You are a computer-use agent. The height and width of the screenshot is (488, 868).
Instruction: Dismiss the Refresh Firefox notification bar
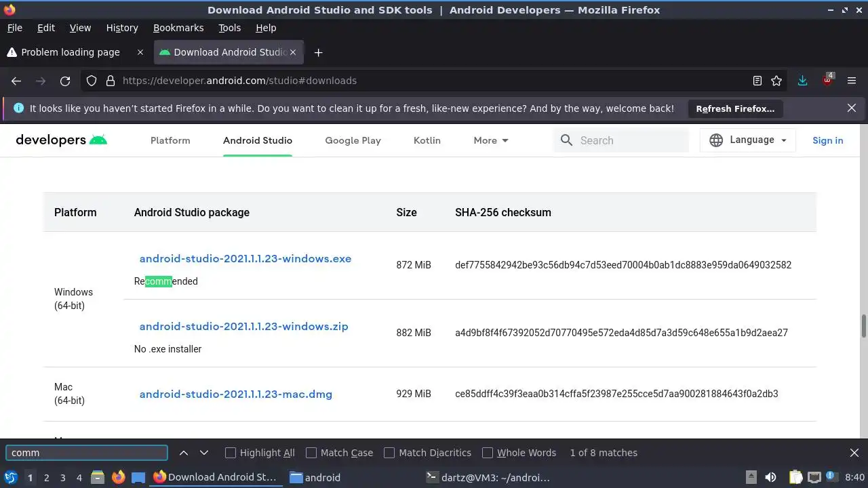pyautogui.click(x=852, y=108)
